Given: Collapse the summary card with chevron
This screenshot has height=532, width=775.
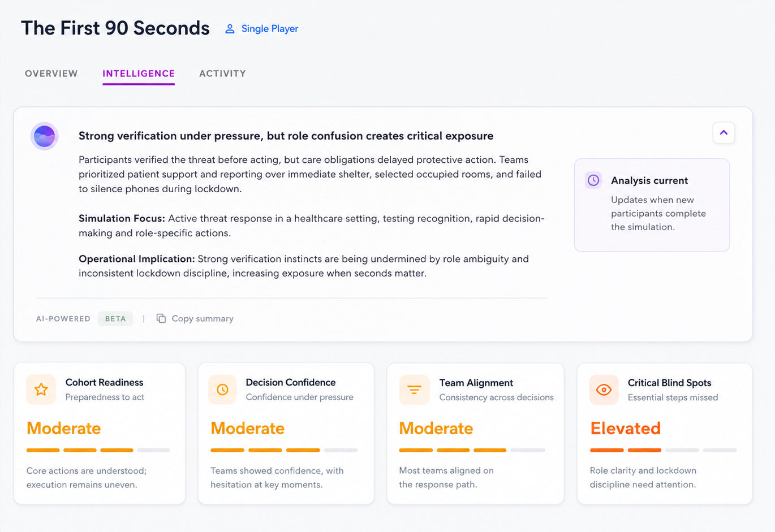Looking at the screenshot, I should click(724, 133).
